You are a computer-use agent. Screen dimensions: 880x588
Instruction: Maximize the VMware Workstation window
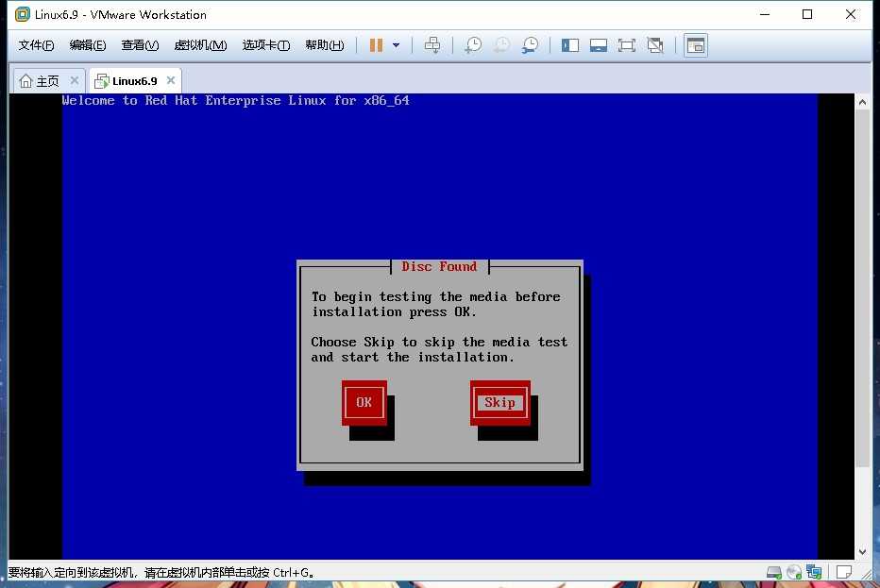click(807, 14)
